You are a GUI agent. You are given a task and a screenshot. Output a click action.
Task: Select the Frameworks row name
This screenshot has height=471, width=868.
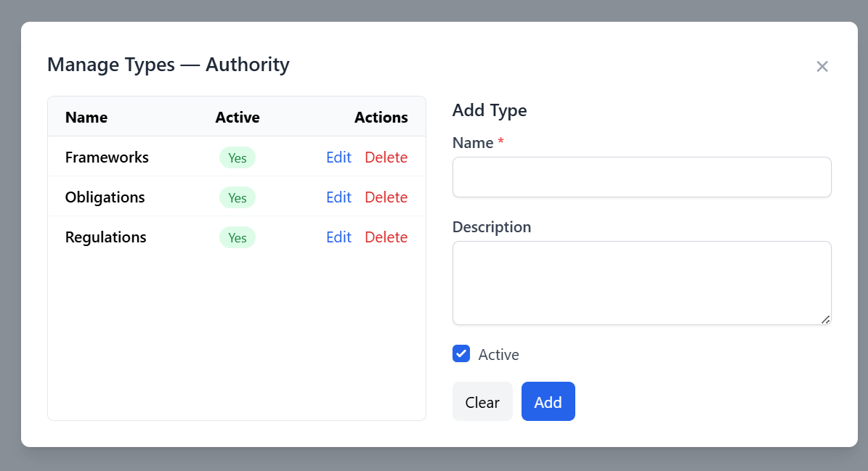tap(107, 157)
